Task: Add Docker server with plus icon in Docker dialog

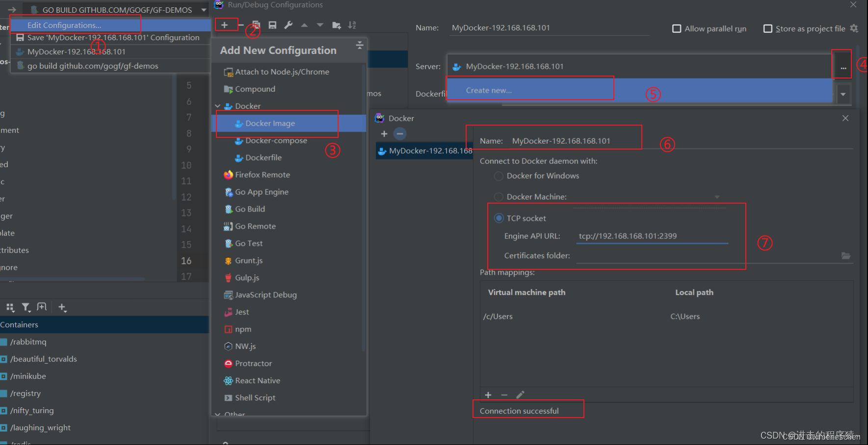Action: pyautogui.click(x=384, y=133)
